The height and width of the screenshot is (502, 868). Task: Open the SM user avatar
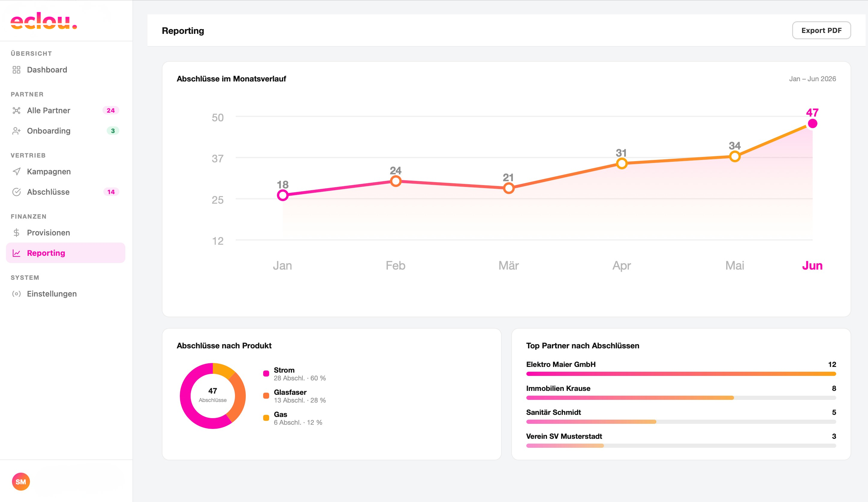click(x=21, y=482)
